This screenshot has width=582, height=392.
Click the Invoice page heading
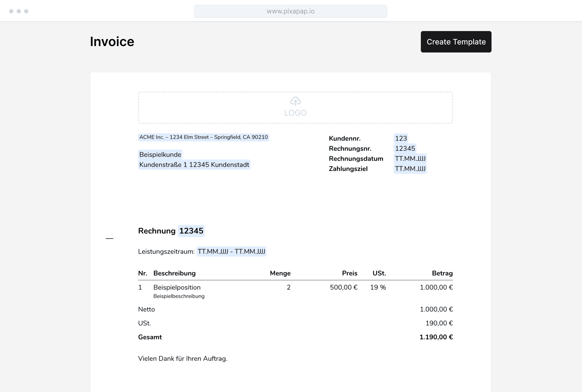point(112,42)
